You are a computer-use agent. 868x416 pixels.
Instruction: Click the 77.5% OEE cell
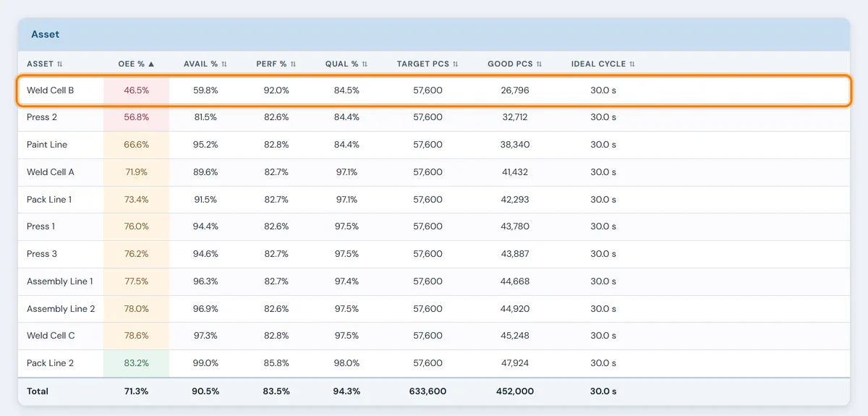[x=137, y=281]
